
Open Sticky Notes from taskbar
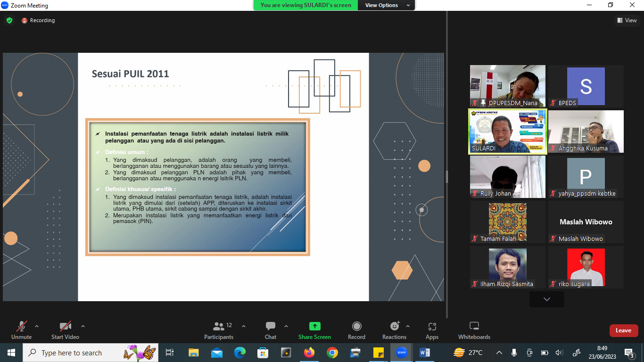379,353
